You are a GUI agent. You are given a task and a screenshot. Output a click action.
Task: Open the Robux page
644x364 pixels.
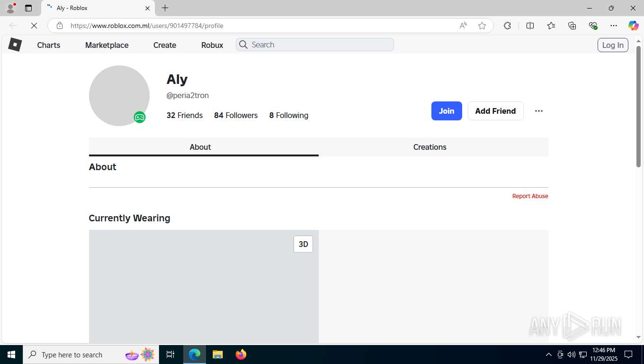point(212,45)
